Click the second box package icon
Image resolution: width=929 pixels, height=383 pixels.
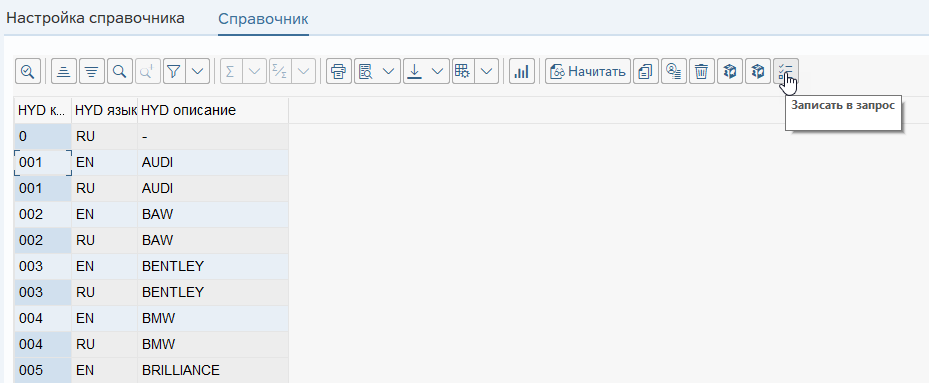click(x=758, y=72)
